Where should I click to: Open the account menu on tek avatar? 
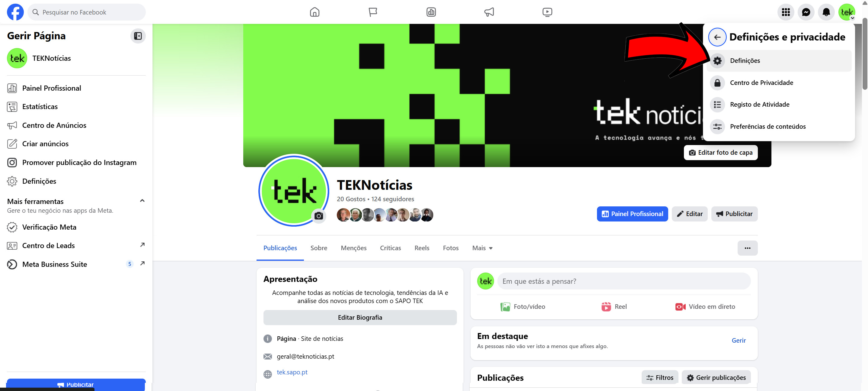click(847, 12)
